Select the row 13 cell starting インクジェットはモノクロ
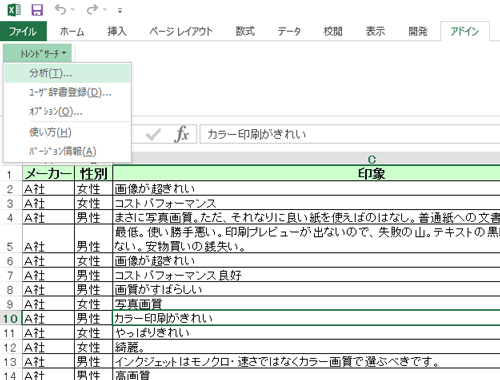Screen dimensions: 500x380 [x=306, y=361]
